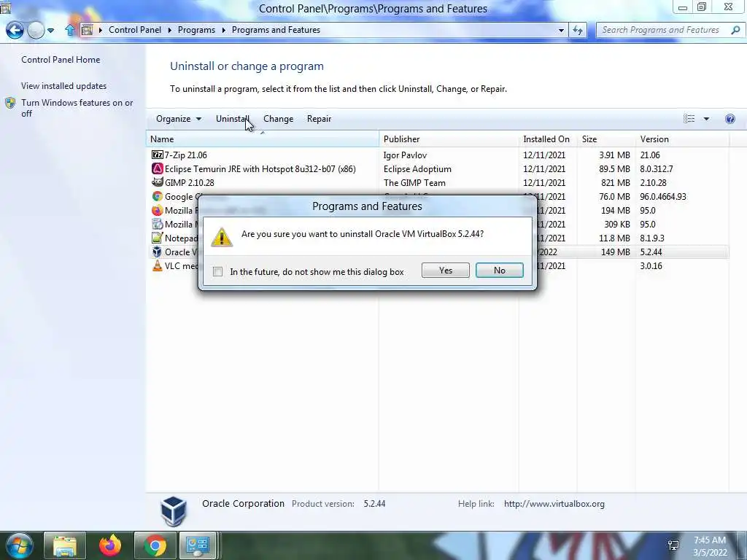Click the warning icon in dialog

(222, 237)
